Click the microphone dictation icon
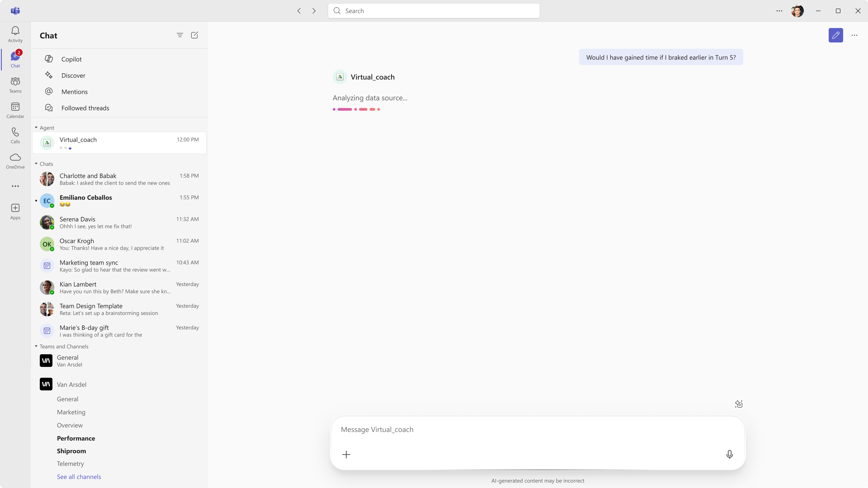The height and width of the screenshot is (488, 868). [x=729, y=454]
